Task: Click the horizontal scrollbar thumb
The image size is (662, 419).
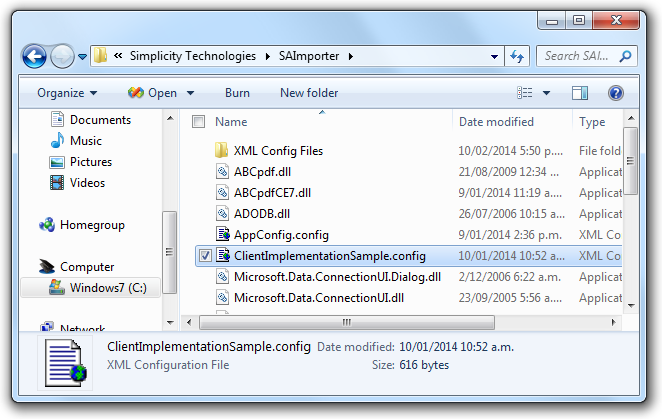Action: pos(347,323)
